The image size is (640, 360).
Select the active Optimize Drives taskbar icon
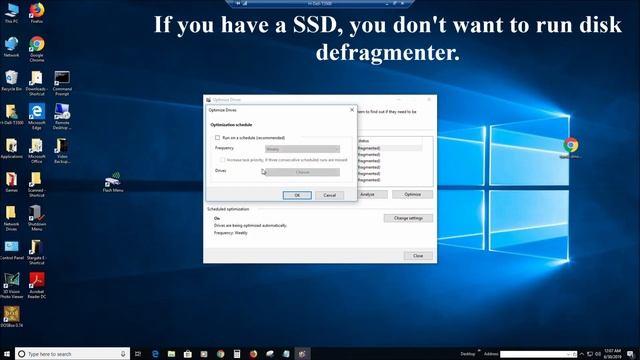coord(302,354)
